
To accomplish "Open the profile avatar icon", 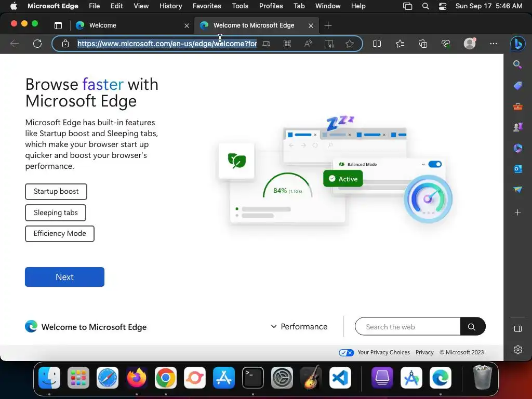I will [x=470, y=44].
